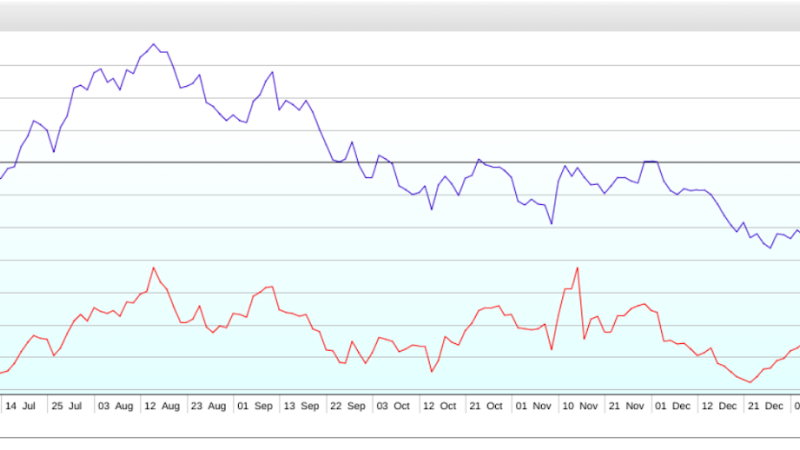Image resolution: width=800 pixels, height=450 pixels.
Task: Click the 10 Nov date label
Action: click(579, 407)
